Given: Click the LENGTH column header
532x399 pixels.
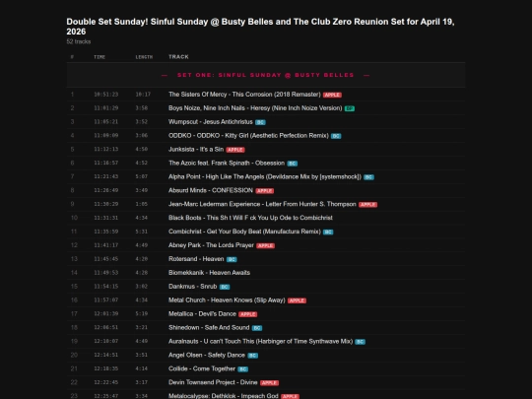Looking at the screenshot, I should tap(144, 57).
